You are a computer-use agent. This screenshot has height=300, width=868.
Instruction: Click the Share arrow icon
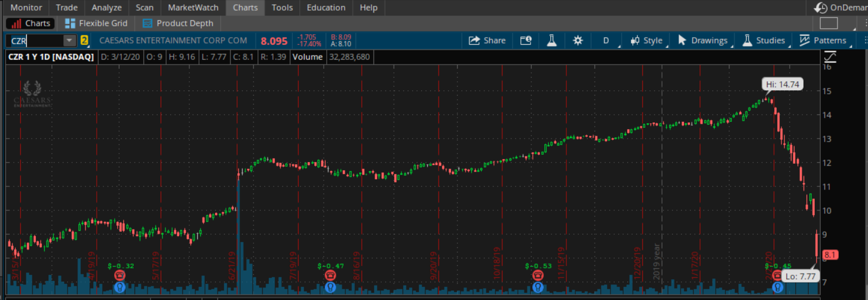(474, 41)
